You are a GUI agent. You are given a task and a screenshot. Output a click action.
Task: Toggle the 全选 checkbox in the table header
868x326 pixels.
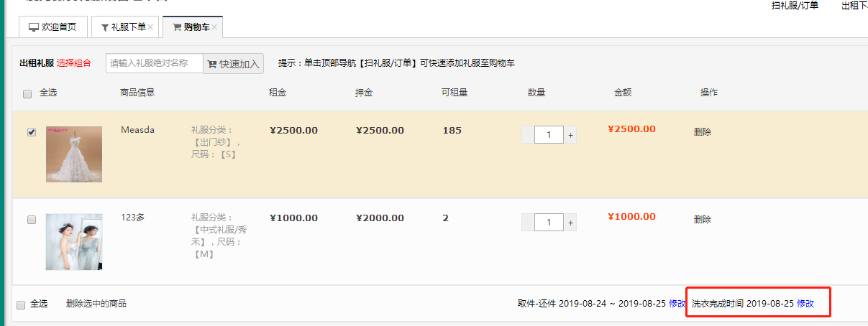pyautogui.click(x=28, y=93)
